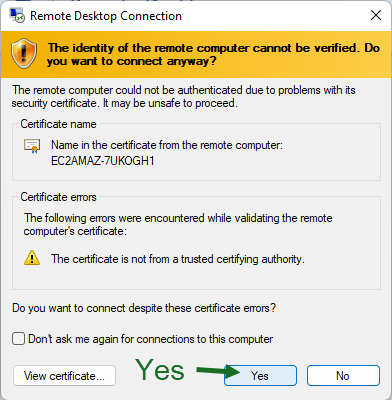Click the yellow triangle warning icon

pyautogui.click(x=32, y=258)
